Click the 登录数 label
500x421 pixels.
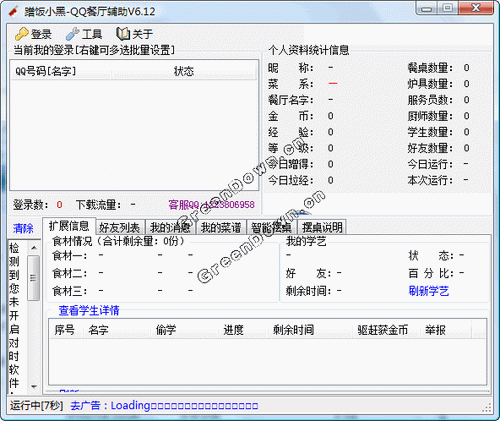[31, 205]
